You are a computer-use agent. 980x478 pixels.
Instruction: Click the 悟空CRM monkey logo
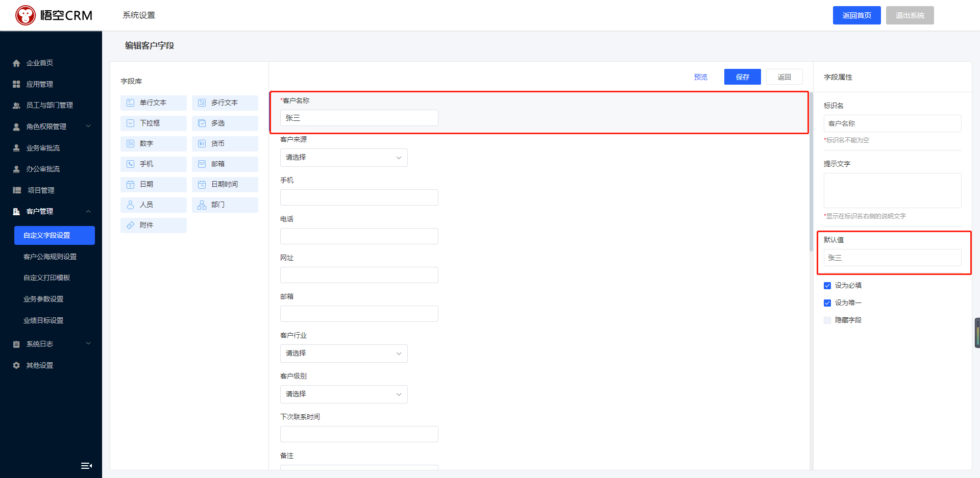26,15
